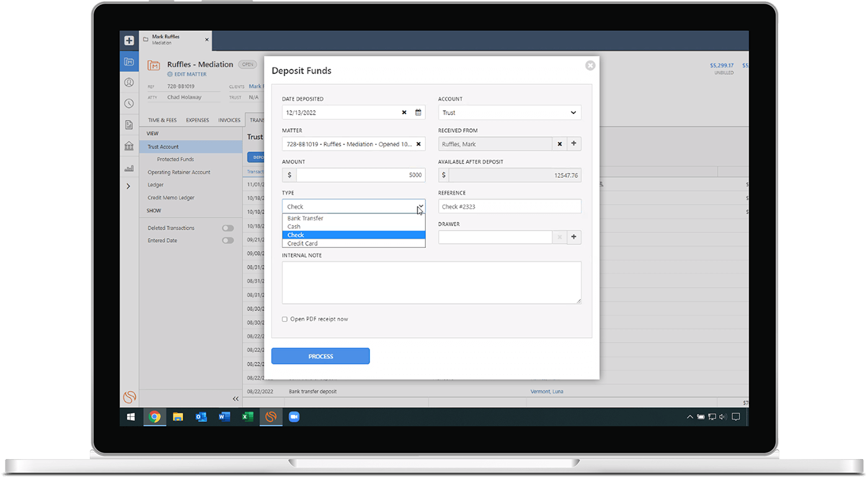The width and height of the screenshot is (868, 479).
Task: Collapse the Type dropdown showing Check
Action: pyautogui.click(x=353, y=206)
